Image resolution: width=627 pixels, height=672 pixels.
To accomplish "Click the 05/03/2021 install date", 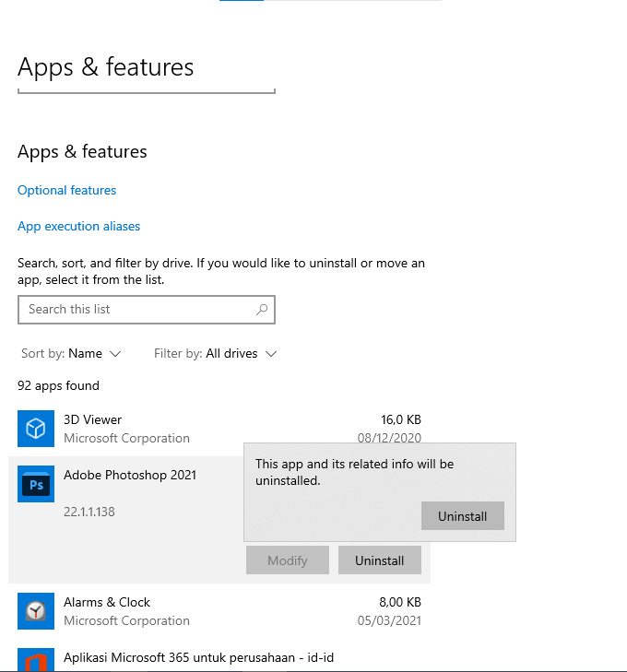I will coord(390,620).
